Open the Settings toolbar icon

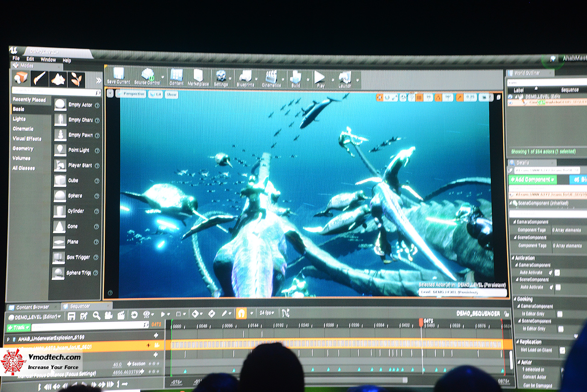[x=221, y=78]
